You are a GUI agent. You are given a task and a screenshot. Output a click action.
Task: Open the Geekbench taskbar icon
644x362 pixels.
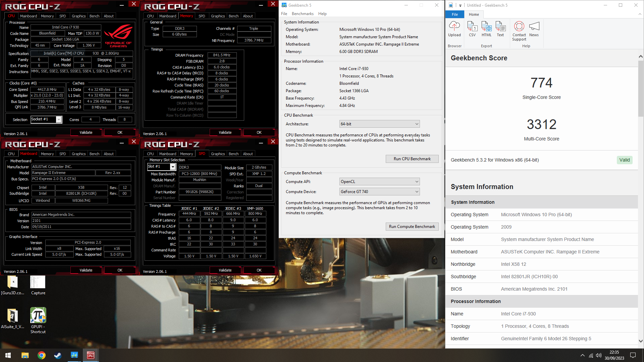(x=74, y=355)
